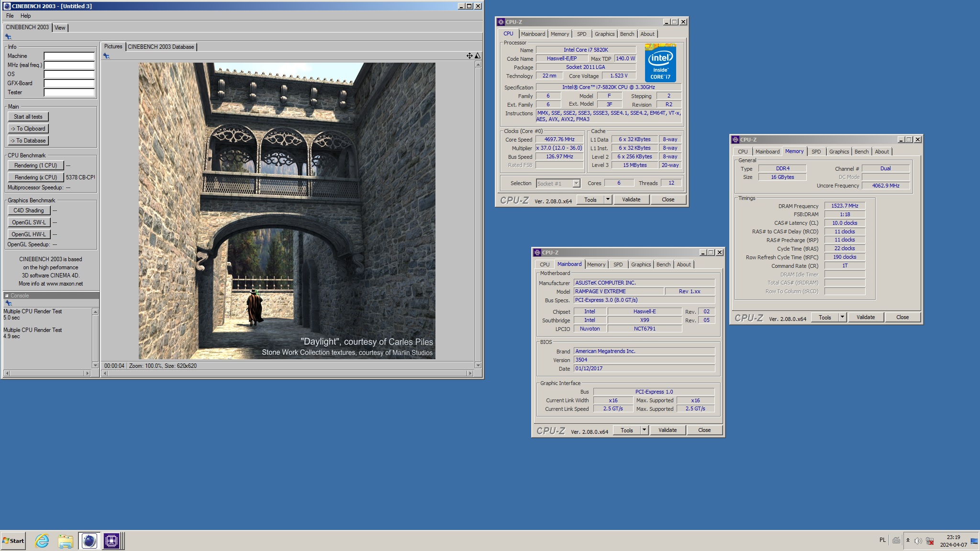Screen dimensions: 980x551
Task: Open Internet Explorer from the taskbar
Action: pyautogui.click(x=42, y=541)
